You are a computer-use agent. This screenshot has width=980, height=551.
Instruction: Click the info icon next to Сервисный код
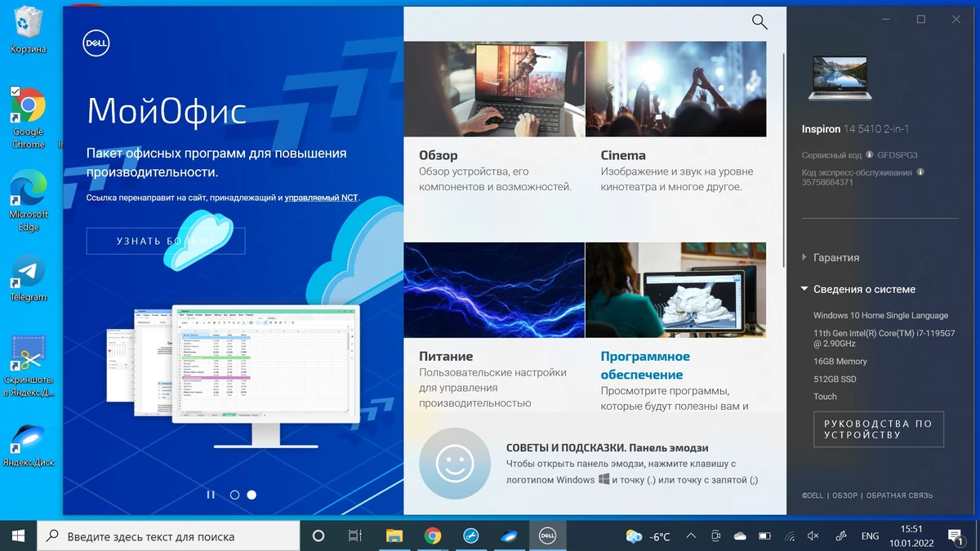(870, 154)
